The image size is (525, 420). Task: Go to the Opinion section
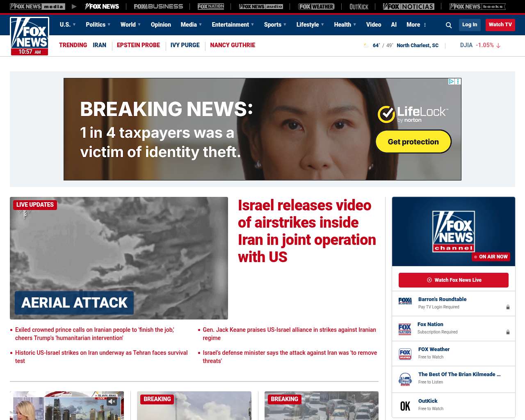[x=161, y=25]
